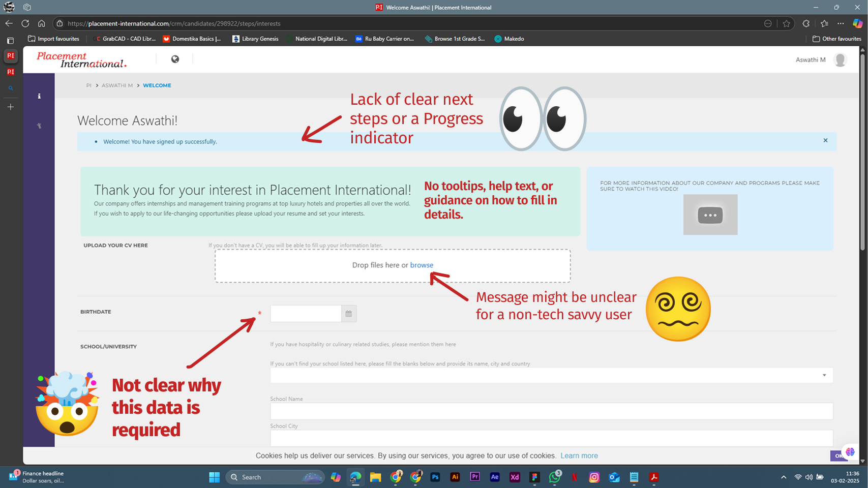
Task: Click ASWATHI M breadcrumb link
Action: pos(117,85)
